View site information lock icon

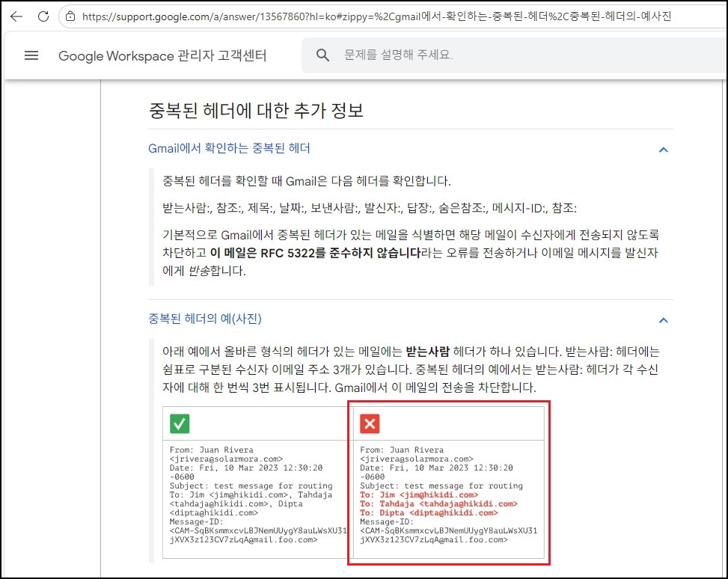[70, 16]
